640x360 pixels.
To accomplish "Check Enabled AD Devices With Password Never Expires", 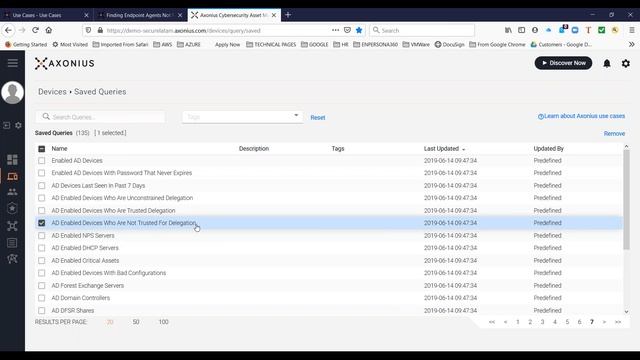I will [42, 173].
